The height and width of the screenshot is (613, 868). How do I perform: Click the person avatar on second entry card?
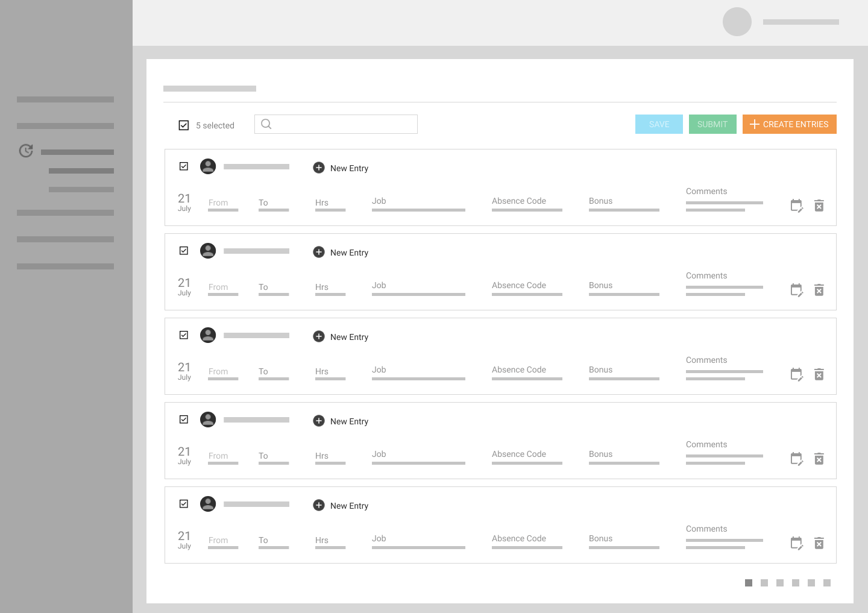pyautogui.click(x=208, y=251)
